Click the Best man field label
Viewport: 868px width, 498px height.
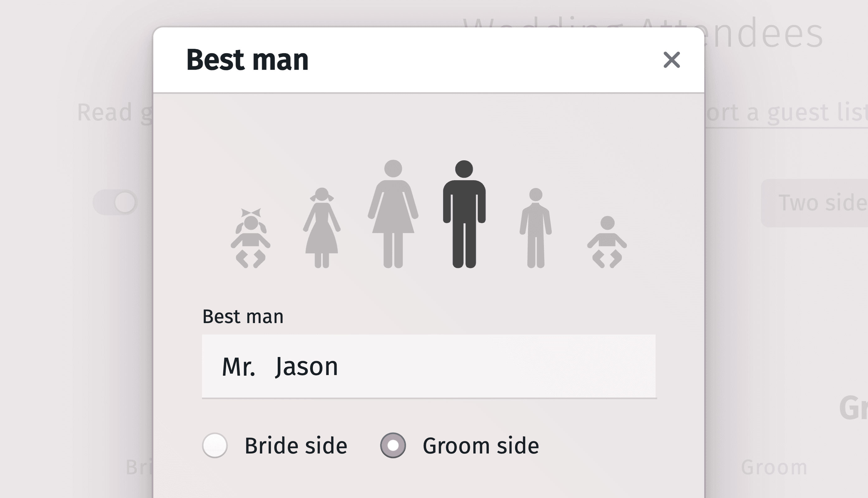(243, 316)
